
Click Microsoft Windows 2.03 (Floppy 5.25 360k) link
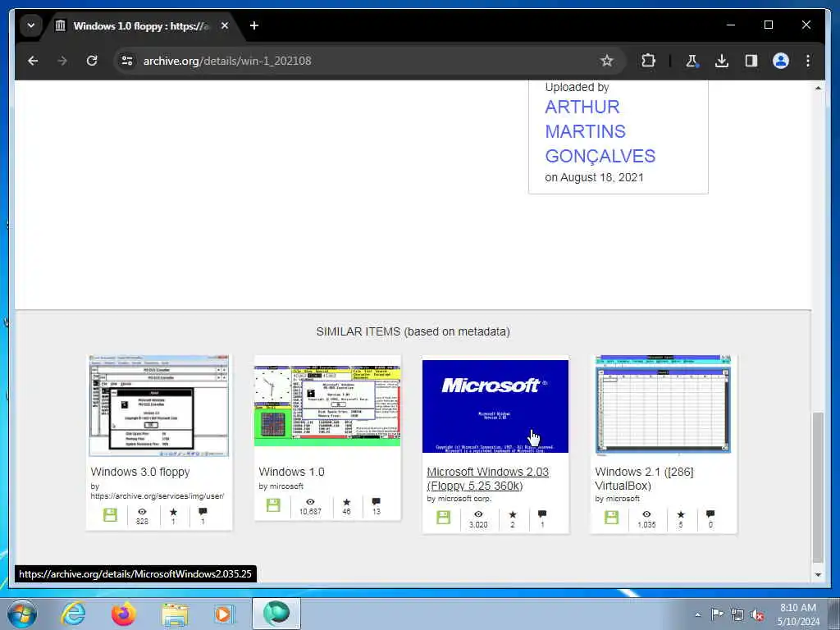[487, 479]
